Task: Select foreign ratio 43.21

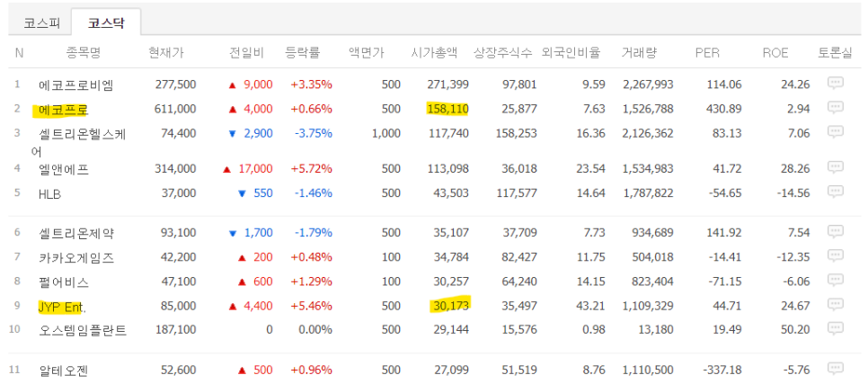Action: tap(590, 306)
